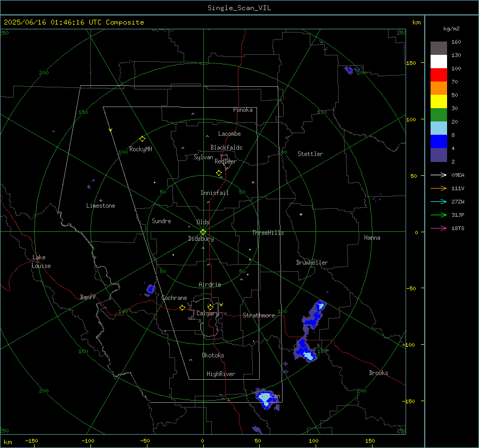Click the Sundre town label
This screenshot has width=479, height=448.
161,221
